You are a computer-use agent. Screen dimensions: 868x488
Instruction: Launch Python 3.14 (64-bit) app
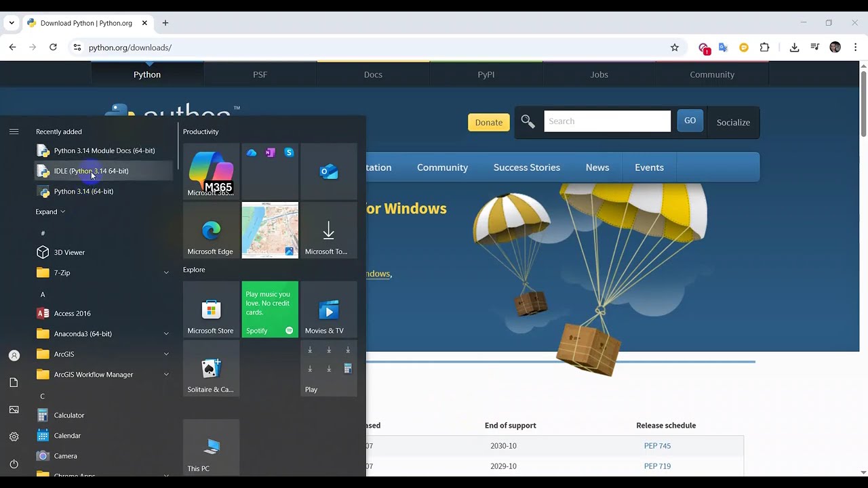(x=103, y=191)
